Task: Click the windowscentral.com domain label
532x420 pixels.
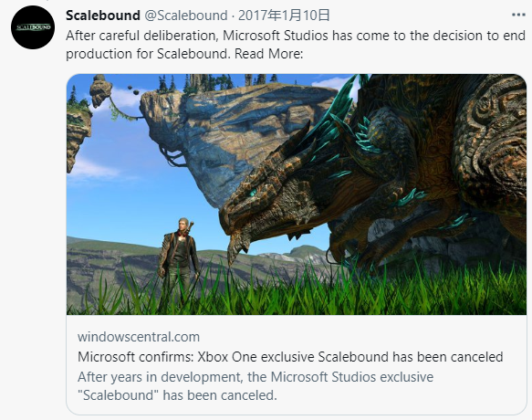Action: [x=139, y=337]
